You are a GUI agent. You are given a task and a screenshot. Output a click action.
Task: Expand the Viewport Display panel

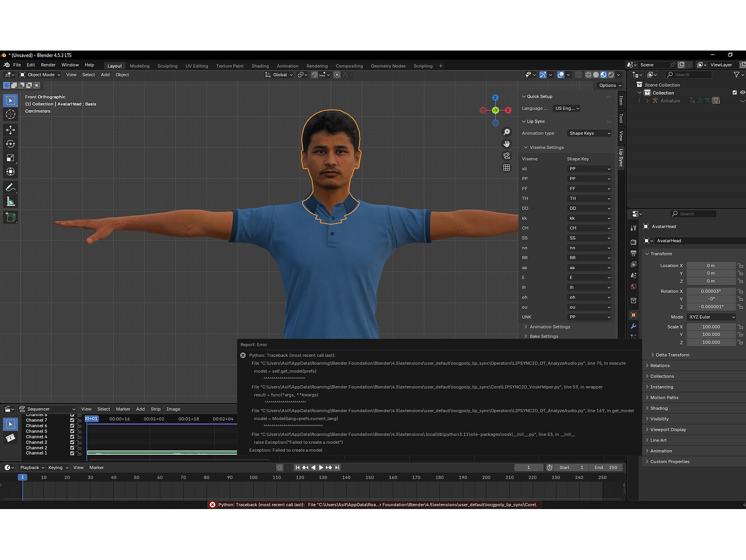[668, 430]
